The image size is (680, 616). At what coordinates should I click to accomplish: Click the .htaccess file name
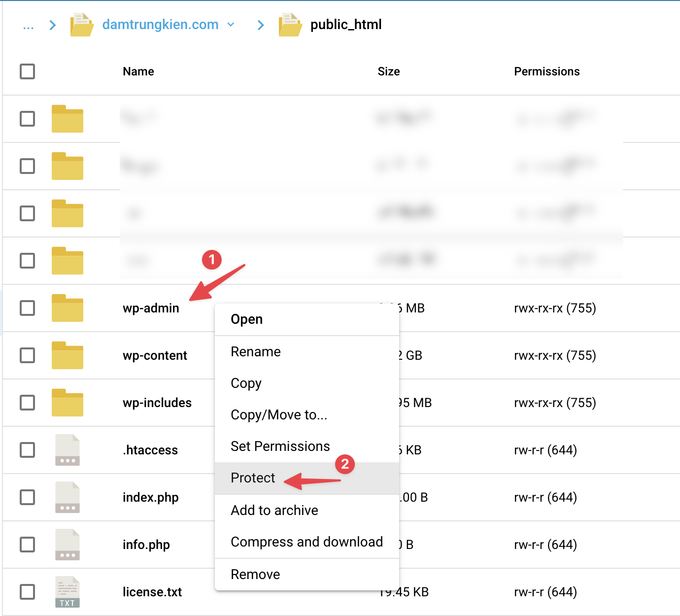[150, 450]
